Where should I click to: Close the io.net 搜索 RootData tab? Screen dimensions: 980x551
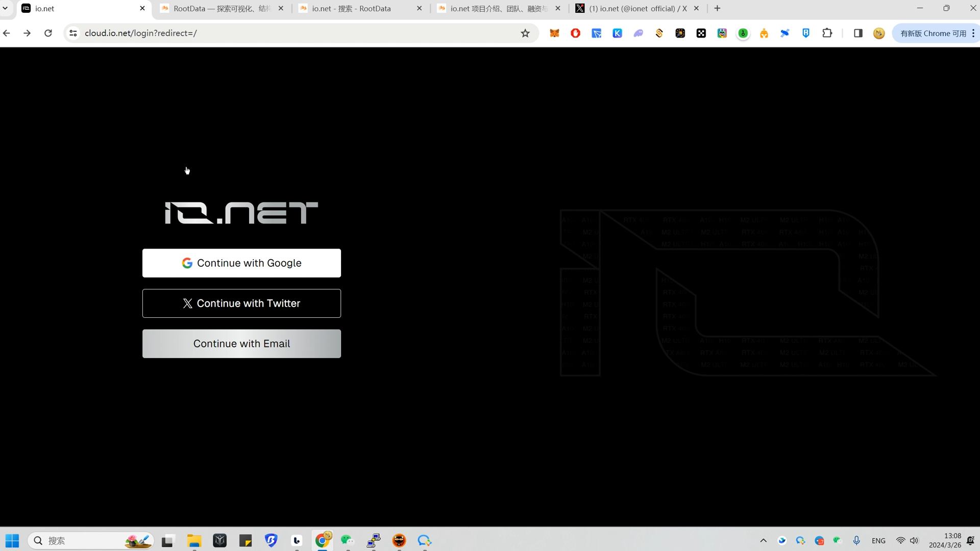pos(420,9)
